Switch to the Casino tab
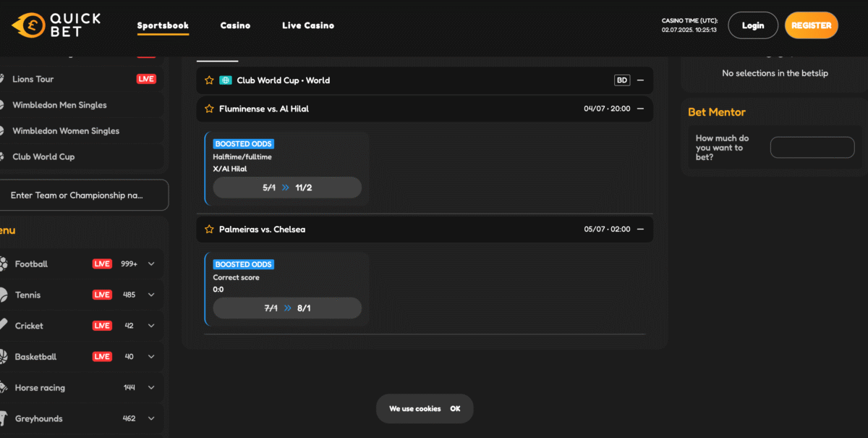Image resolution: width=868 pixels, height=438 pixels. point(235,25)
